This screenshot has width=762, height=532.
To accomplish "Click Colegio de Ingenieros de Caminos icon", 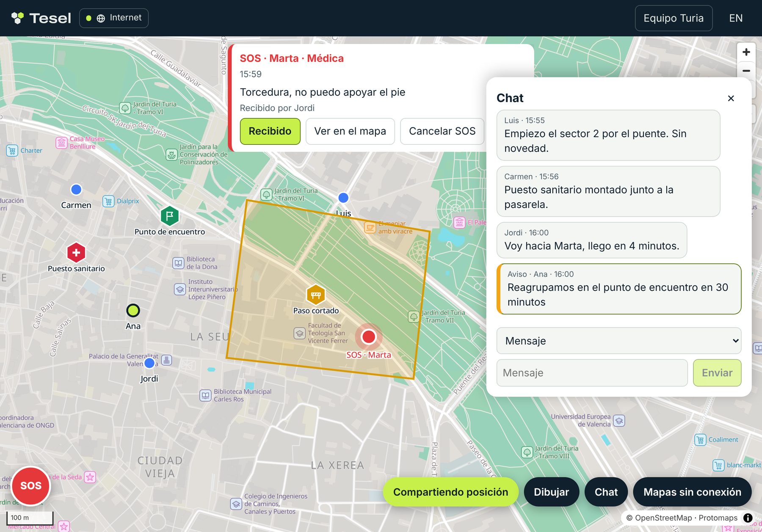I will click(x=236, y=504).
